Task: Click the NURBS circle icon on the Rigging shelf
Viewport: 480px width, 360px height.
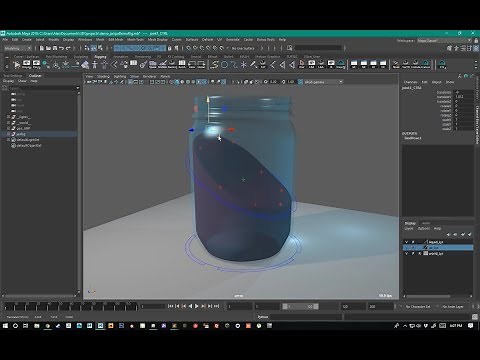Action: pos(224,65)
